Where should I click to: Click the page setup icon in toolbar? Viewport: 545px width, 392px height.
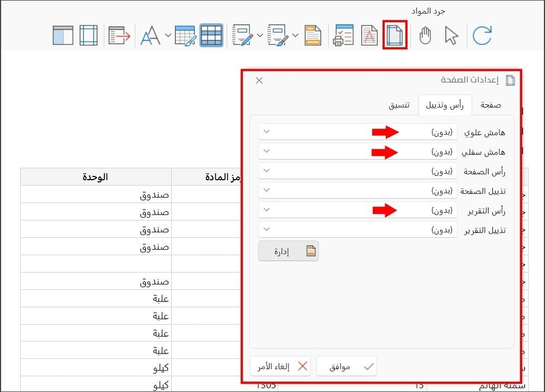pos(395,35)
